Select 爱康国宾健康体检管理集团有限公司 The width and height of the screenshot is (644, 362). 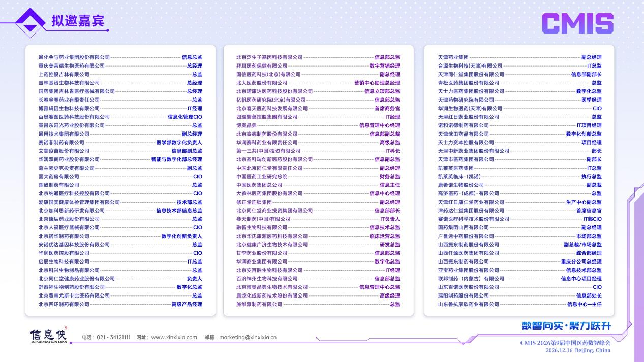79,202
